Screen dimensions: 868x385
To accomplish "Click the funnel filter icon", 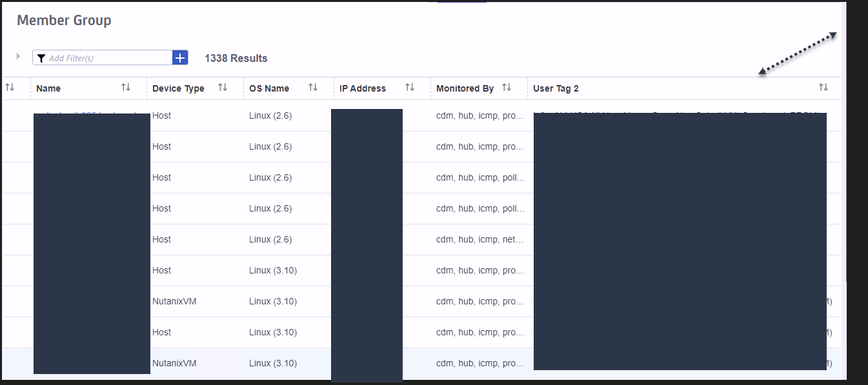I will point(41,59).
